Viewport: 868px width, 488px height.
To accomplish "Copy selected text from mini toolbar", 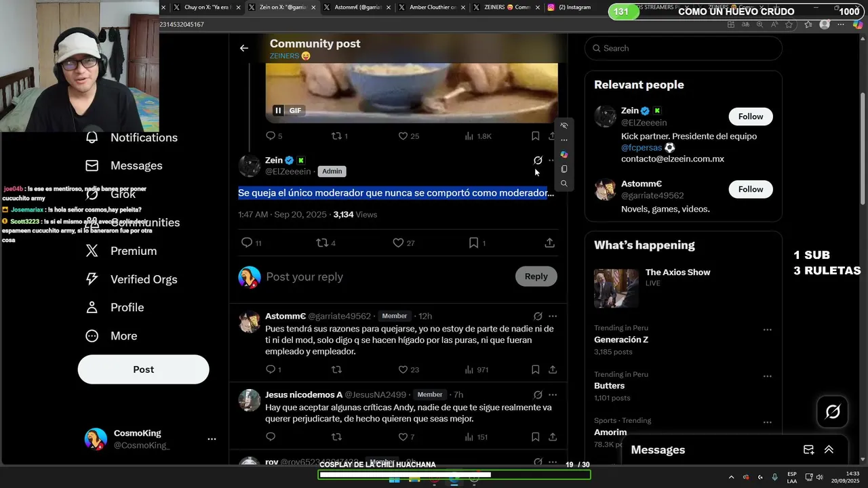I will [x=564, y=169].
